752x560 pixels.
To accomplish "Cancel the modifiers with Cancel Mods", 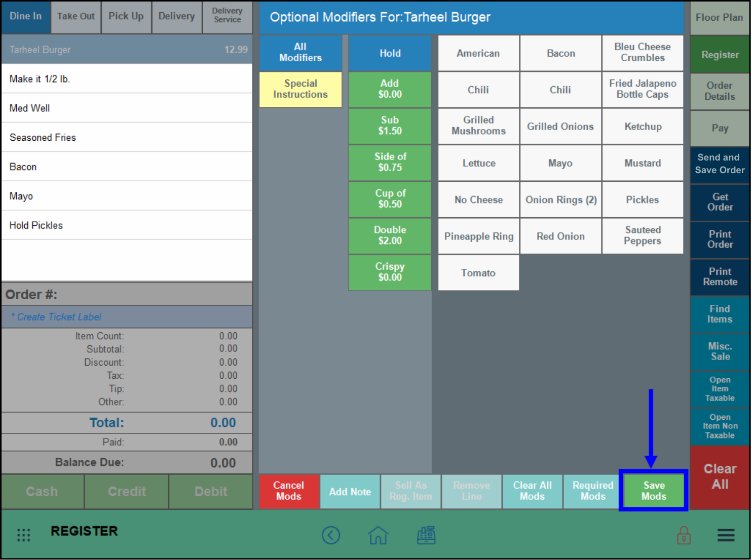I will (x=289, y=491).
